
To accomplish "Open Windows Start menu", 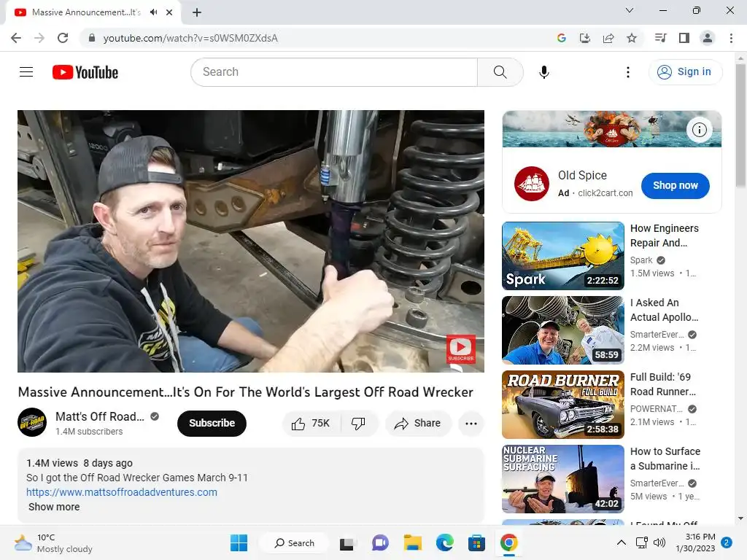I will coord(239,542).
